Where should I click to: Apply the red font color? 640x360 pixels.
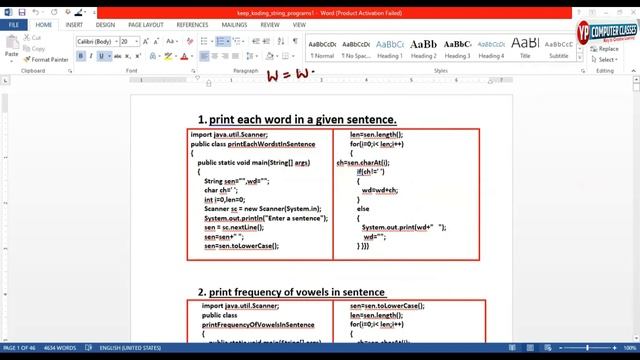coord(184,56)
